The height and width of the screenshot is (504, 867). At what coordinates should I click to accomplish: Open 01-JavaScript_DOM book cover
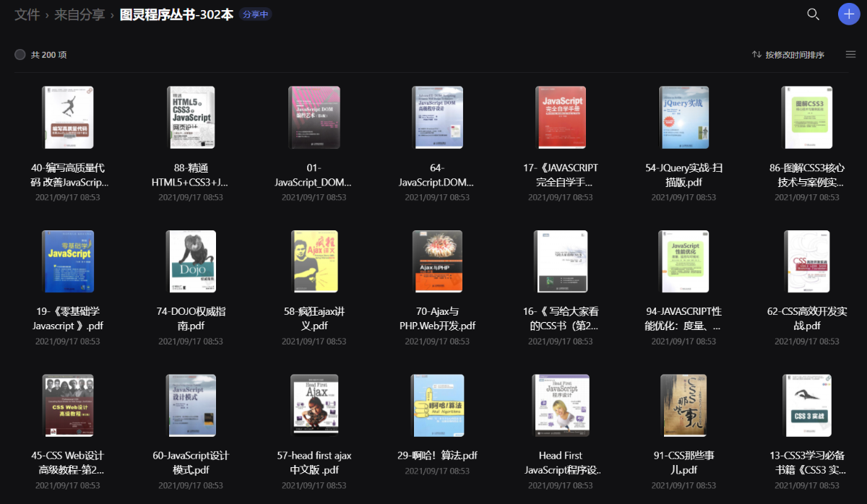314,118
